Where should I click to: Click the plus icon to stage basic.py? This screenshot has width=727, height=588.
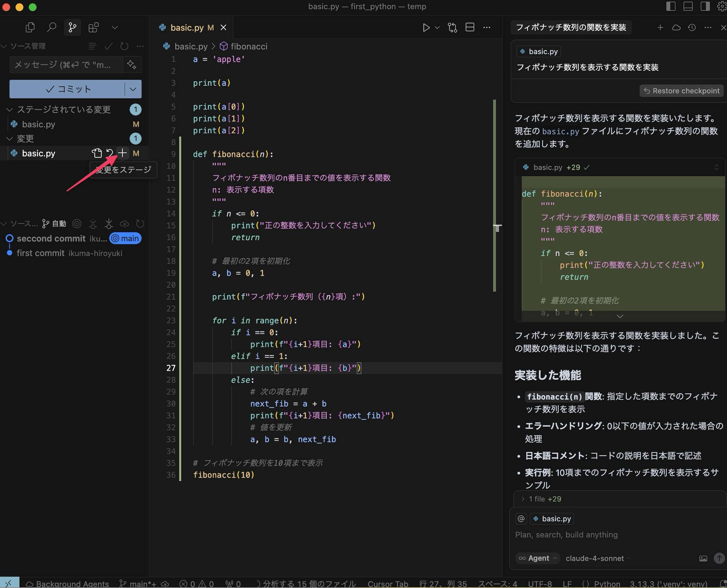[x=122, y=153]
